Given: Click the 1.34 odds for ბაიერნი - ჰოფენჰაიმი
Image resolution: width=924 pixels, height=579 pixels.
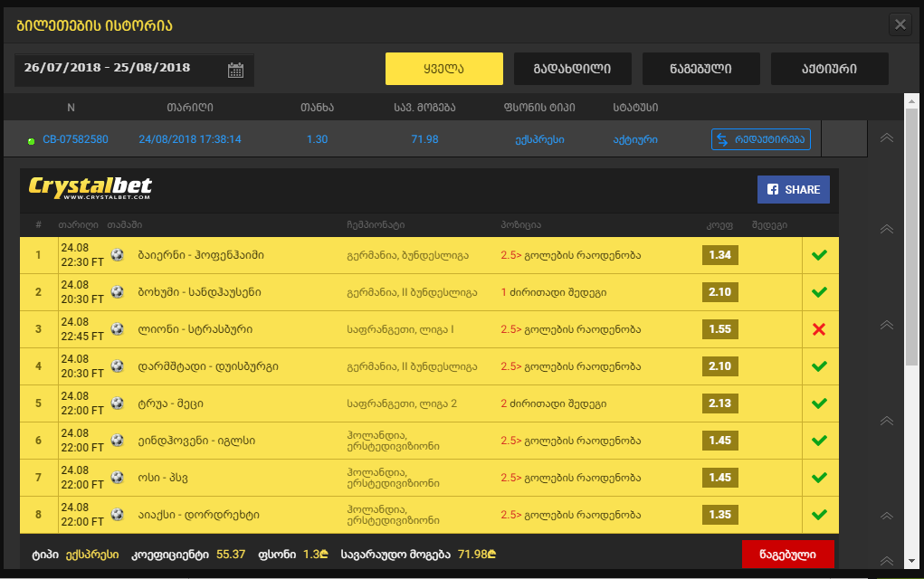Looking at the screenshot, I should pos(720,255).
